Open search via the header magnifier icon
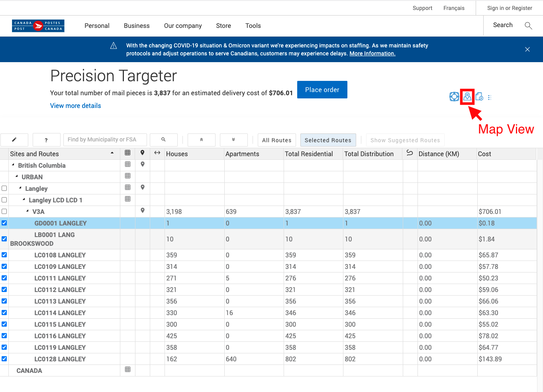The image size is (543, 392). coord(528,25)
